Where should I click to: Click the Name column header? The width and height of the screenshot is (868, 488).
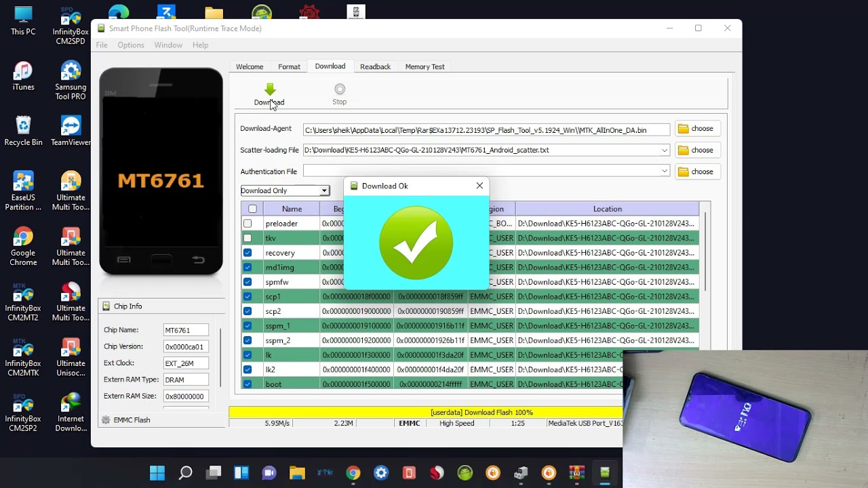292,209
